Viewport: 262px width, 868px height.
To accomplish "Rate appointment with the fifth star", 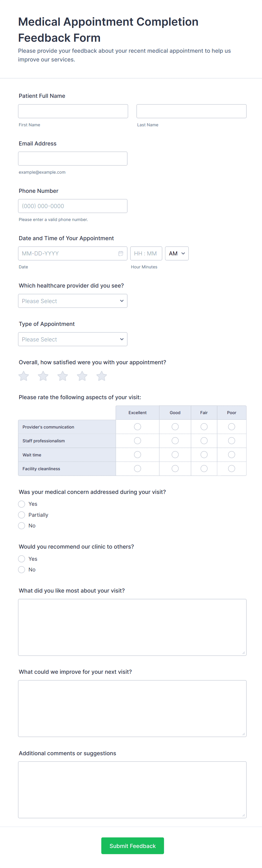I will (x=102, y=376).
